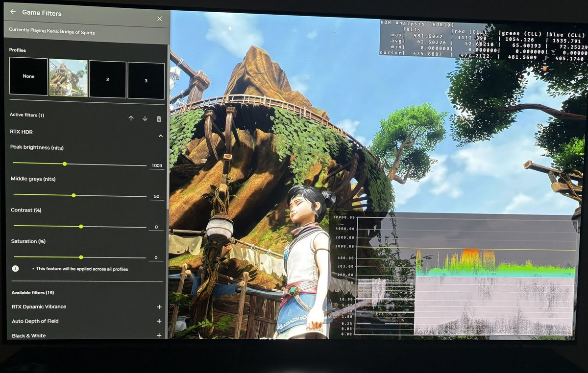
Task: Click the Middle greys value field 50
Action: point(156,196)
